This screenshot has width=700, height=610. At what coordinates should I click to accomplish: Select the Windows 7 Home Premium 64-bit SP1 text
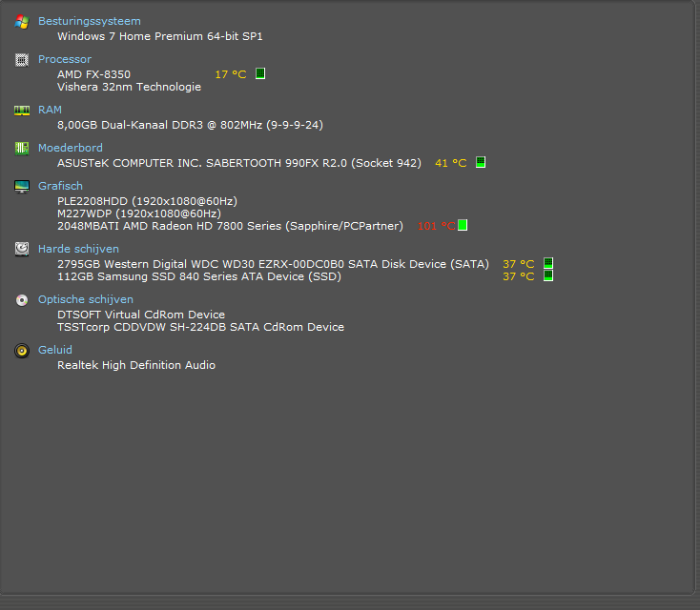click(160, 36)
